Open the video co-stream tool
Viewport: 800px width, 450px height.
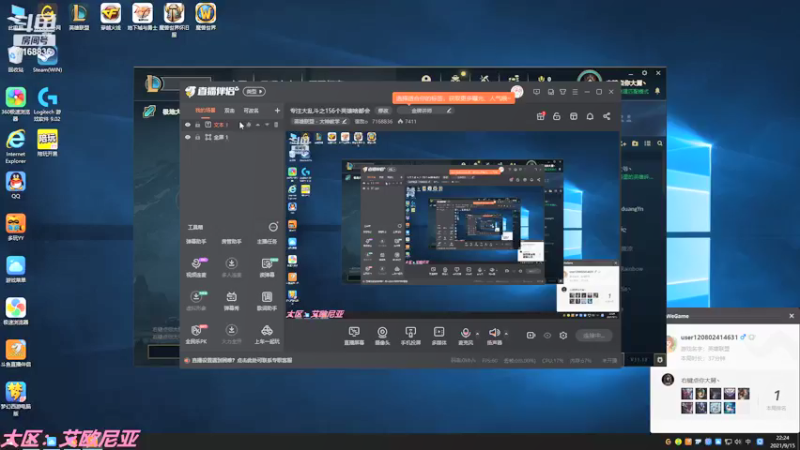click(196, 267)
